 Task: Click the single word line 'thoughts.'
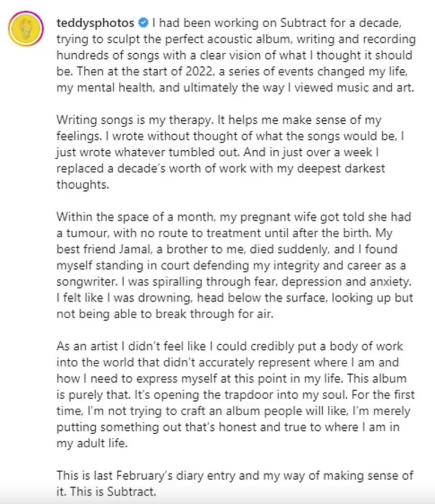[x=83, y=185]
